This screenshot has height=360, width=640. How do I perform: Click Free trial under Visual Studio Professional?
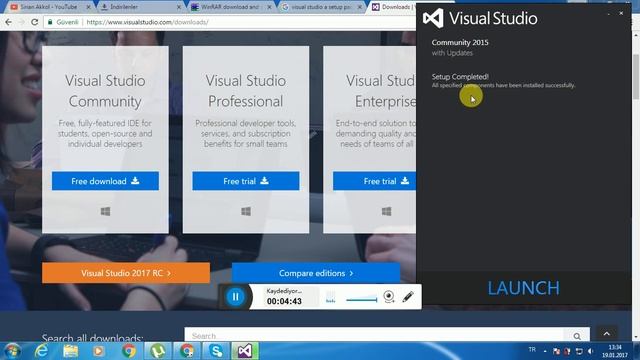(x=246, y=181)
